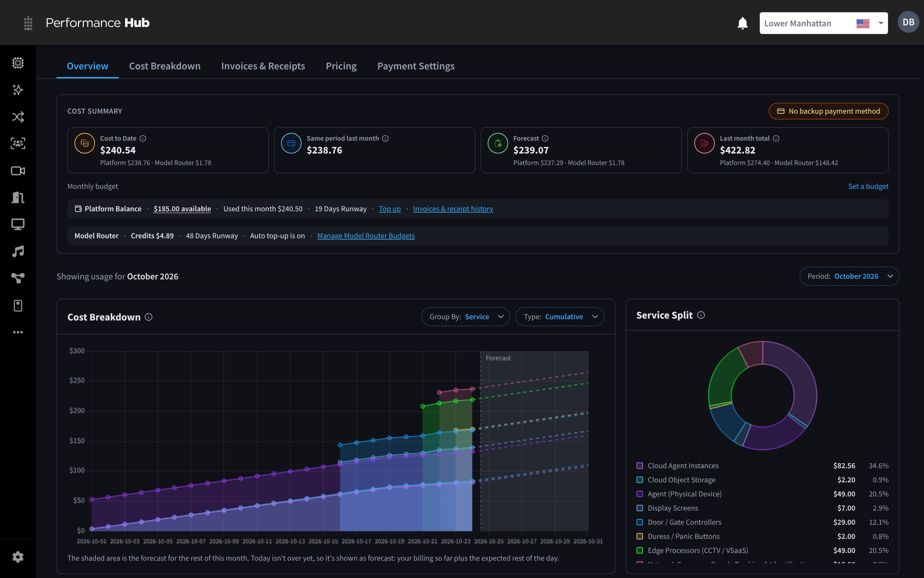
Task: Toggle Door / Gate Controllers legend checkbox
Action: (x=640, y=522)
